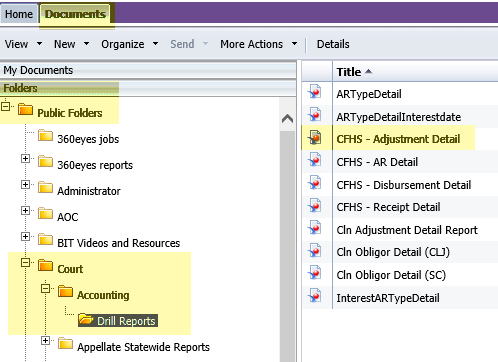Click the Appellate Statewide Reports folder icon
Viewport: 498px width, 362px height.
click(65, 344)
